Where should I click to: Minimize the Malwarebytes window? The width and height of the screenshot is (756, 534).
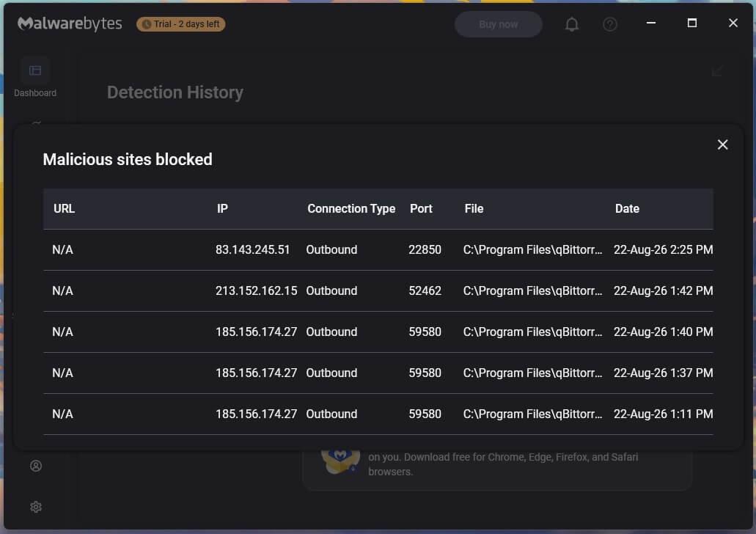[651, 23]
